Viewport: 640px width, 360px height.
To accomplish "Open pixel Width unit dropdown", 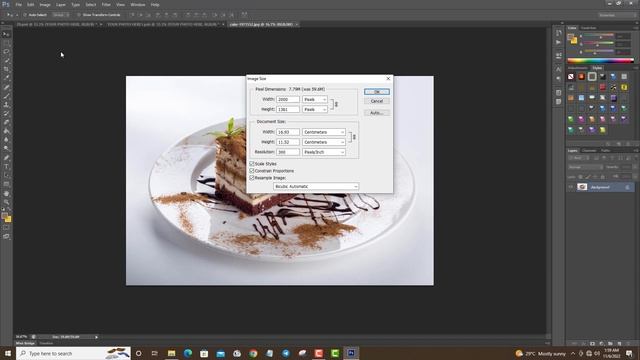I will 315,99.
